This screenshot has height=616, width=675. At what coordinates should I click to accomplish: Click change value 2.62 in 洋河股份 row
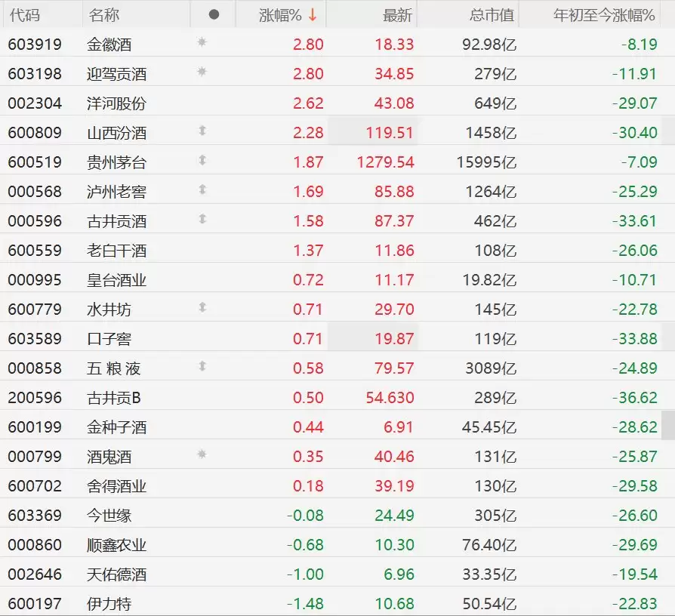(x=308, y=103)
